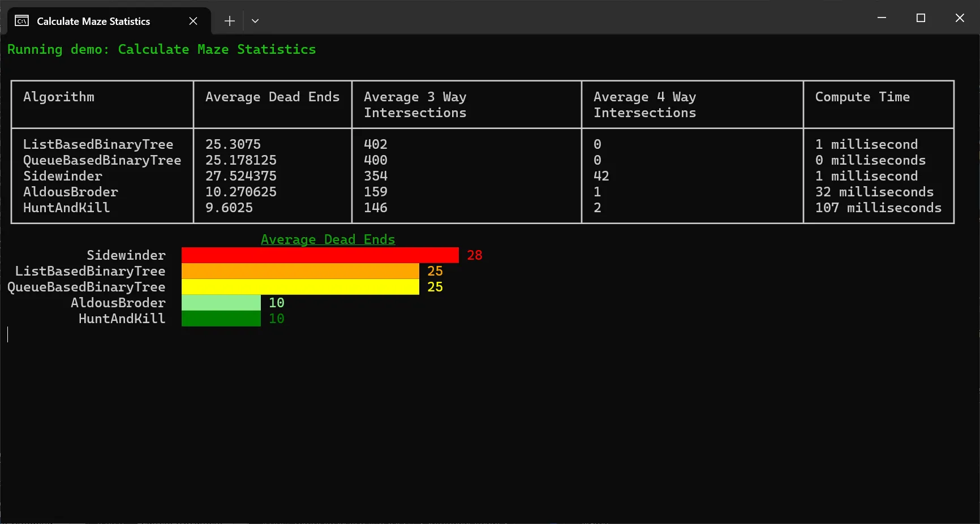Viewport: 980px width, 524px height.
Task: Click the underlined Average Dead Ends chart title
Action: point(328,239)
